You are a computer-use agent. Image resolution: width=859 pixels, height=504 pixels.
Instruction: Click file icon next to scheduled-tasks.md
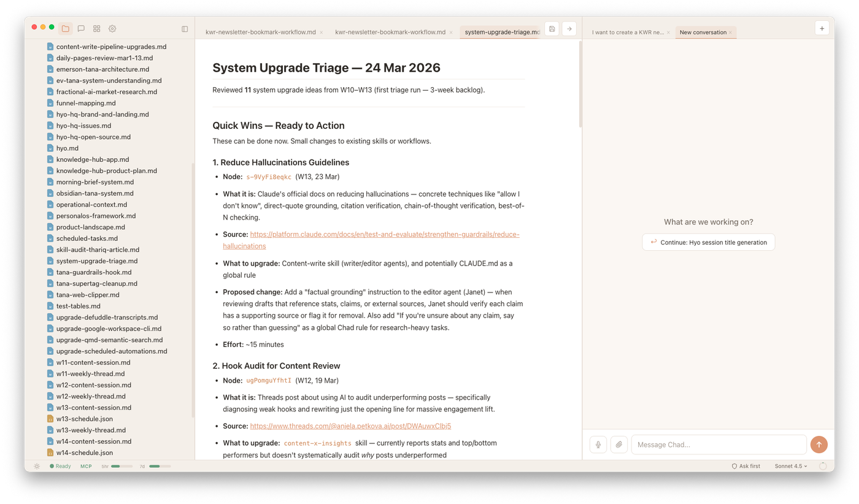pos(50,239)
